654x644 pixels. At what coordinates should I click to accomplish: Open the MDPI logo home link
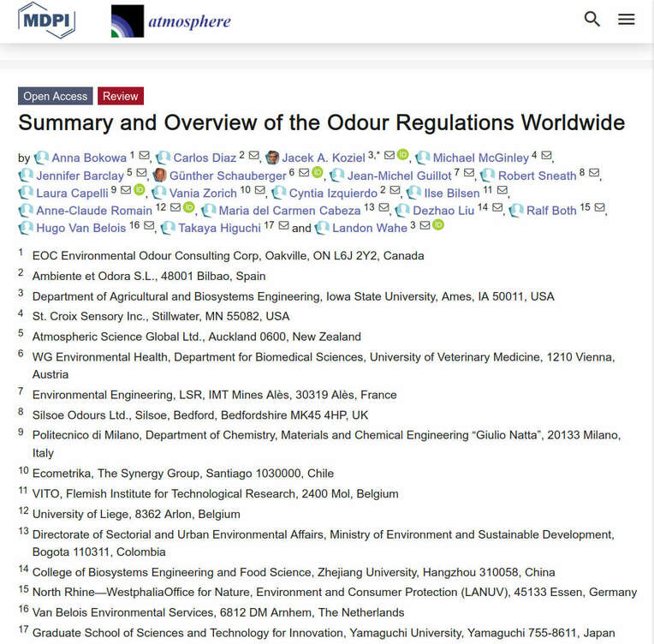point(46,20)
